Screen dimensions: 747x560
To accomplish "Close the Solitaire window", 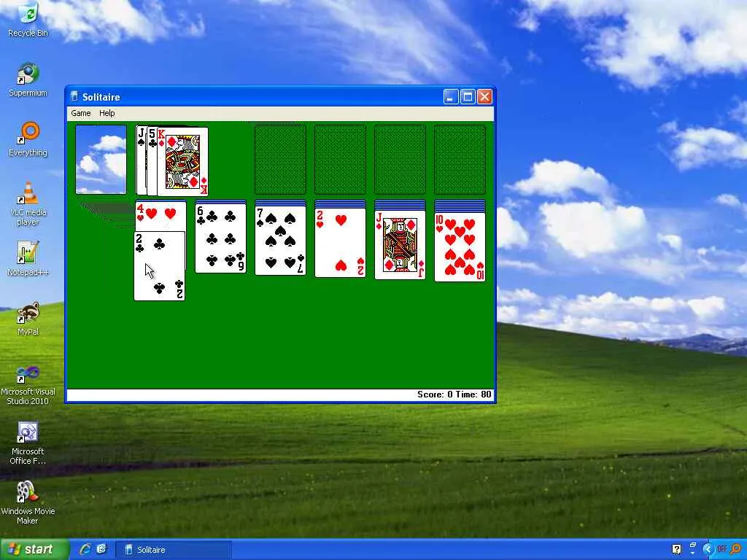I will click(484, 97).
